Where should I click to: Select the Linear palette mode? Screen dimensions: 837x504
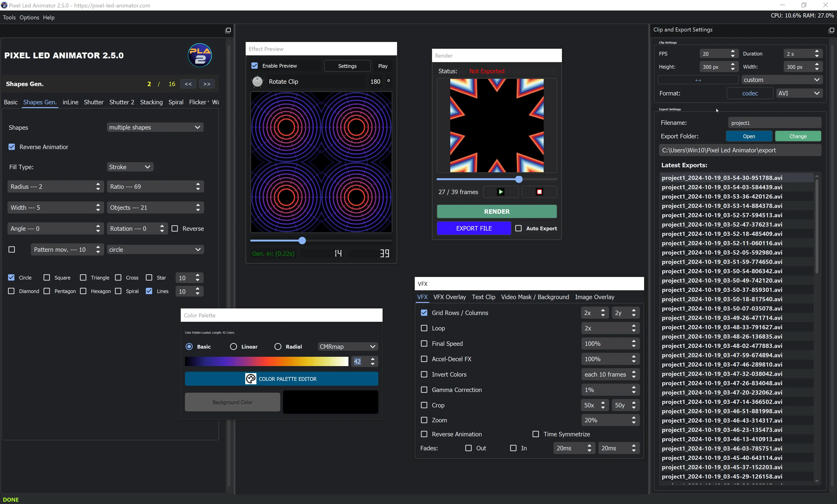click(x=233, y=346)
